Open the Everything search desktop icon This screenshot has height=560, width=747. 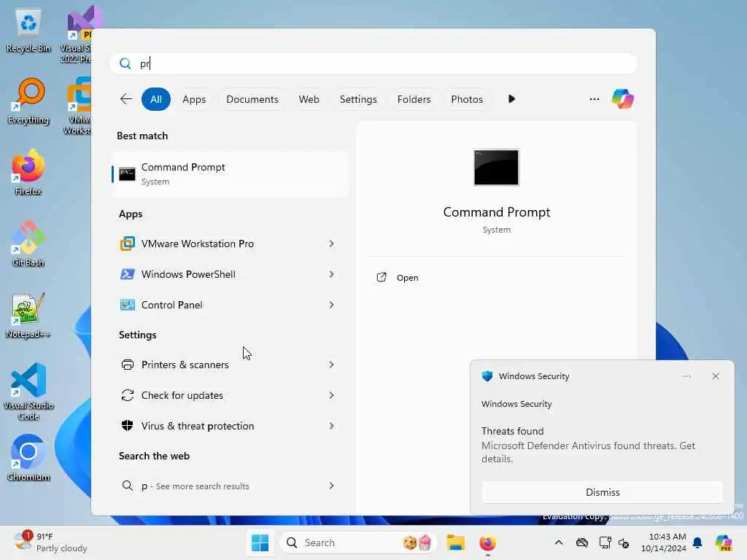pos(28,101)
